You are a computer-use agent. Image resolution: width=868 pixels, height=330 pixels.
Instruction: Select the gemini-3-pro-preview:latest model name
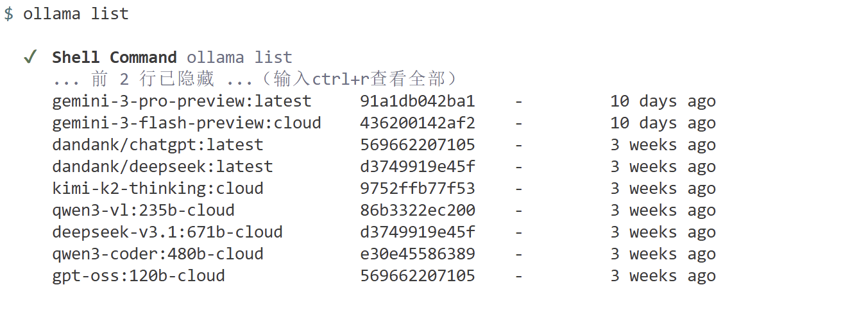[182, 101]
